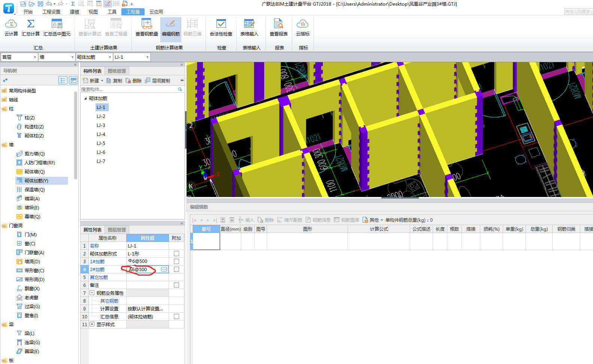Open 1#加筋 property link
Screen dimensions: 593x364
click(97, 261)
